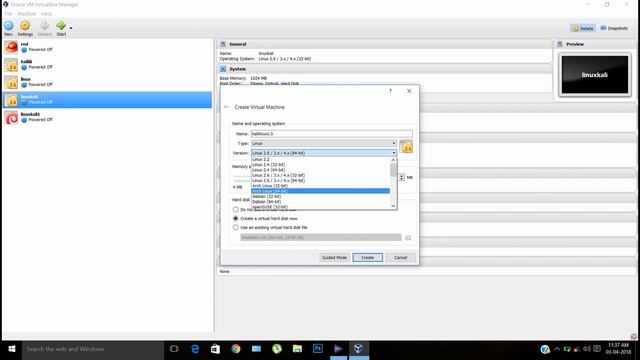This screenshot has width=640, height=360.
Task: Choose openSUSE (32-bit) from the list
Action: coord(320,207)
